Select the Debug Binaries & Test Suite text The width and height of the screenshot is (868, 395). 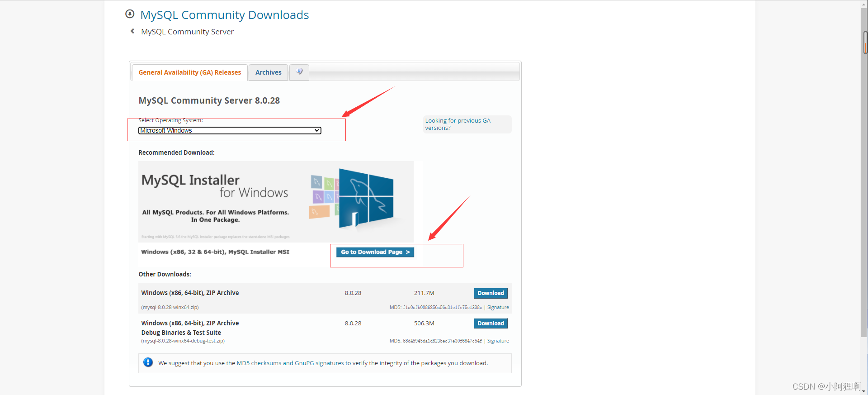tap(181, 333)
